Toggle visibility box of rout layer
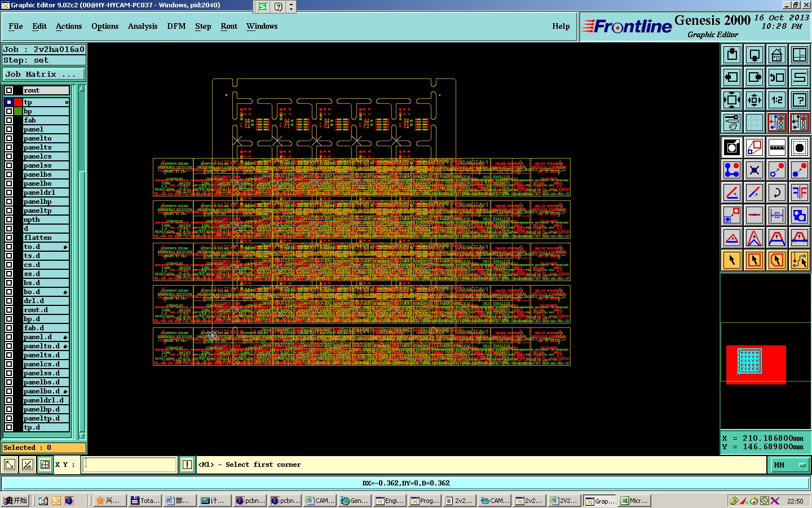 [9, 90]
